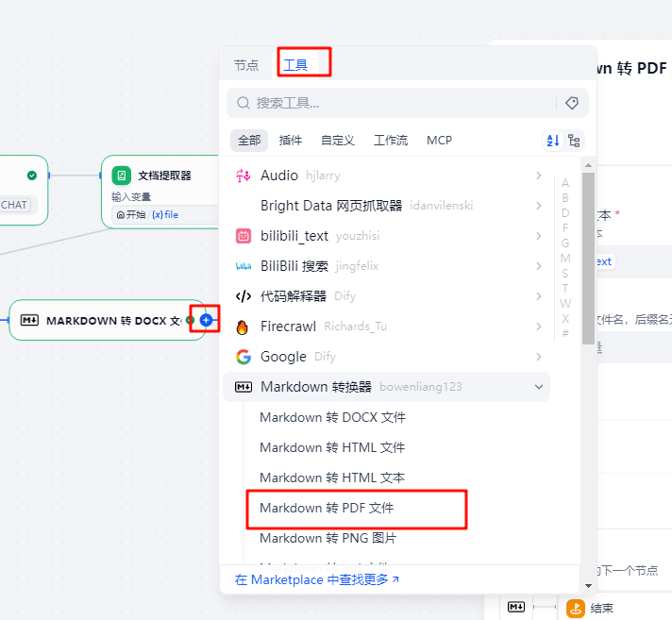Viewport: 672px width, 620px height.
Task: Expand the 代码解释器 chevron
Action: point(539,296)
